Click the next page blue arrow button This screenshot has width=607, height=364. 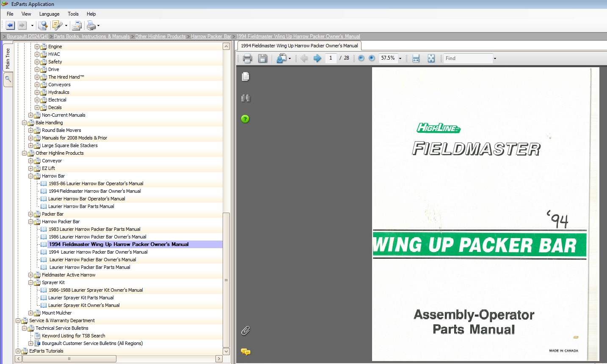tap(317, 58)
